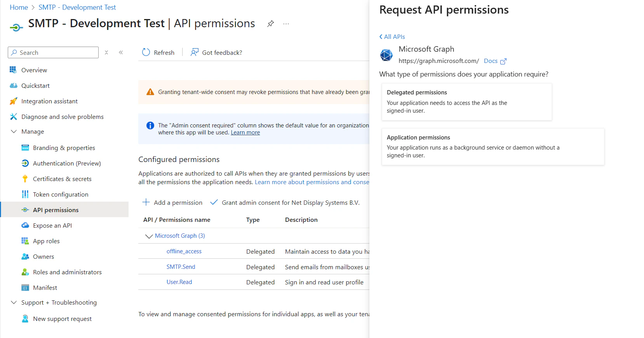Open the Microsoft Graph Docs link
The image size is (644, 338).
[491, 61]
